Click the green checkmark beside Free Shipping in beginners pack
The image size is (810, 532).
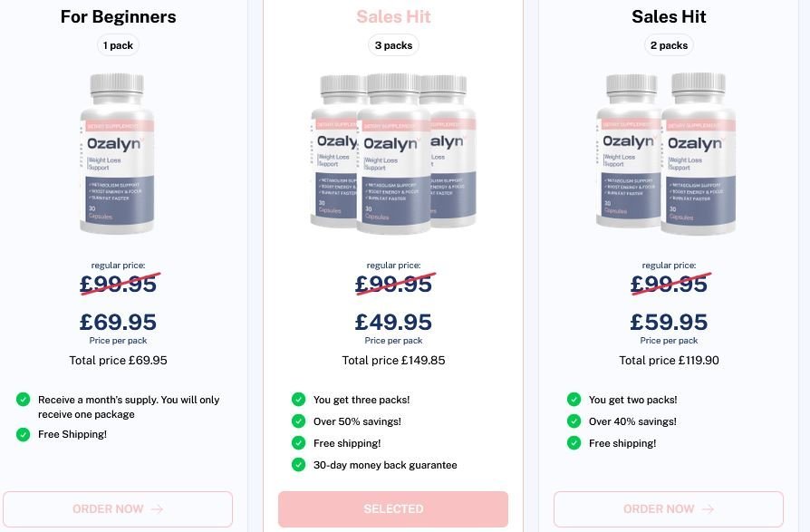tap(23, 434)
